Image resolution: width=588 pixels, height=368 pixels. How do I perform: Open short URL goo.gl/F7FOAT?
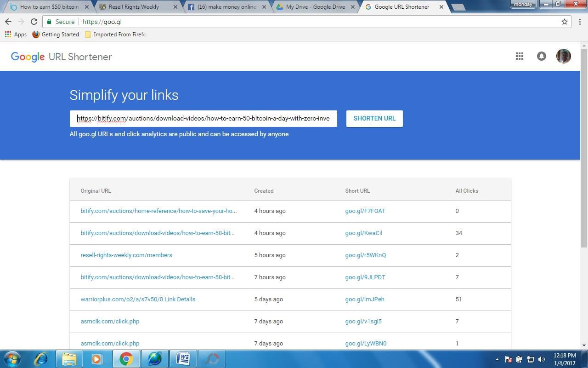[x=365, y=211]
